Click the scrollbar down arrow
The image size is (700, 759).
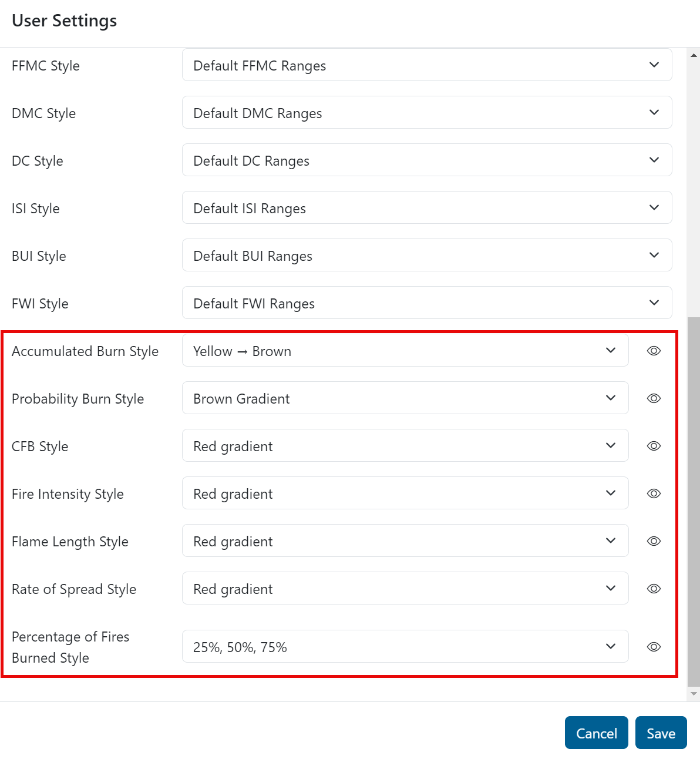pos(694,694)
